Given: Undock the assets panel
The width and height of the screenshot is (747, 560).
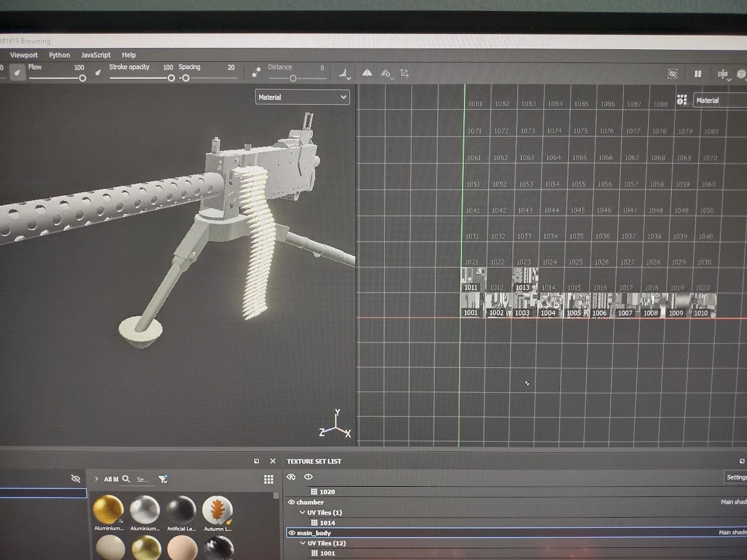Looking at the screenshot, I should (x=256, y=461).
